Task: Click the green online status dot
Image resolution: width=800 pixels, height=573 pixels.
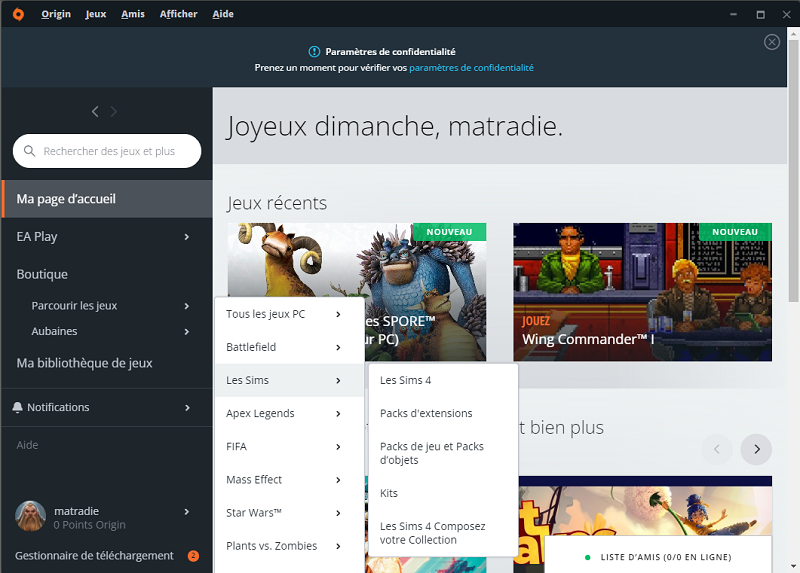Action: (x=588, y=557)
